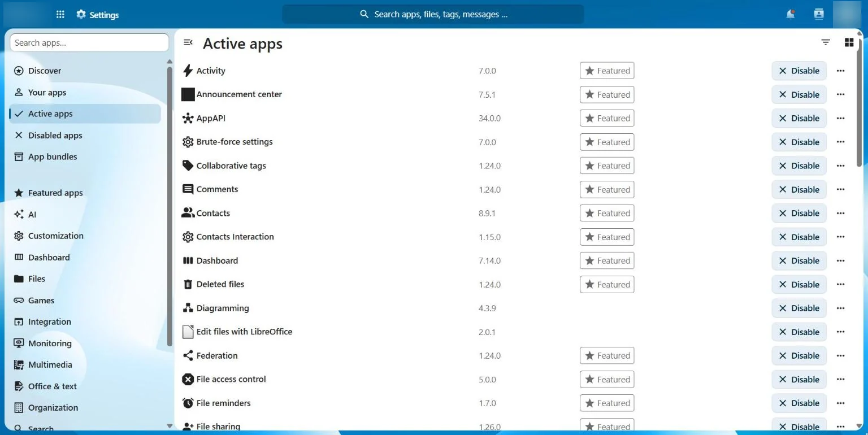Open the app launcher grid icon
Viewport: 868px width, 435px height.
tap(60, 15)
